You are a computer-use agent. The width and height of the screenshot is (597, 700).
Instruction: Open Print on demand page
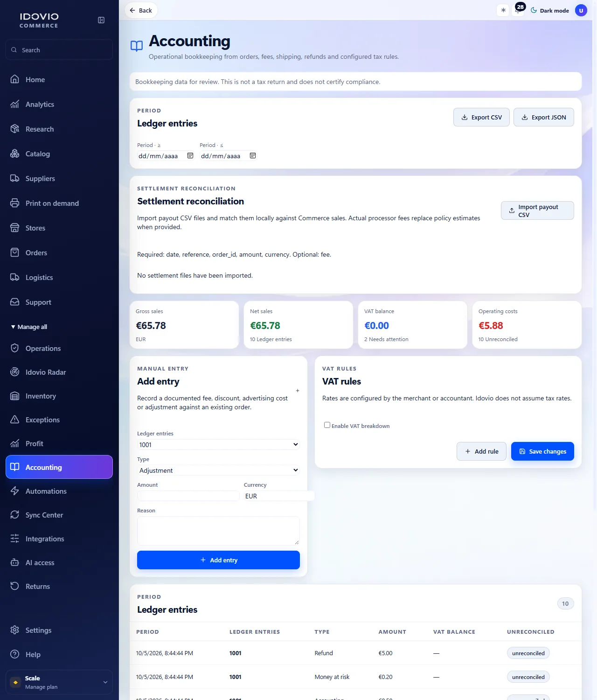click(x=59, y=203)
